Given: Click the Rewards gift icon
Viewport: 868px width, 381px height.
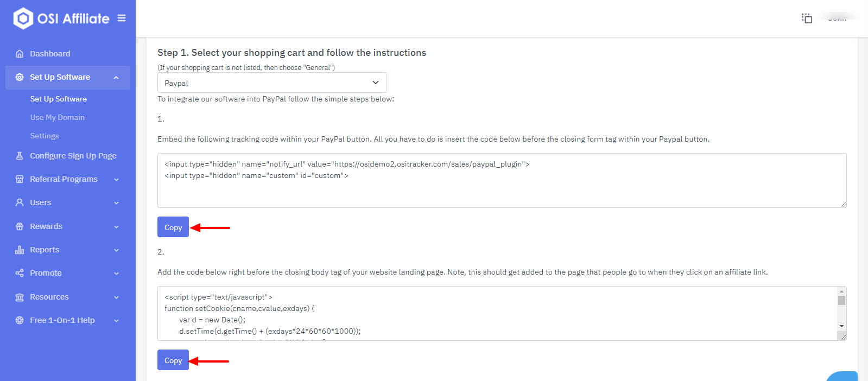Looking at the screenshot, I should [x=20, y=226].
